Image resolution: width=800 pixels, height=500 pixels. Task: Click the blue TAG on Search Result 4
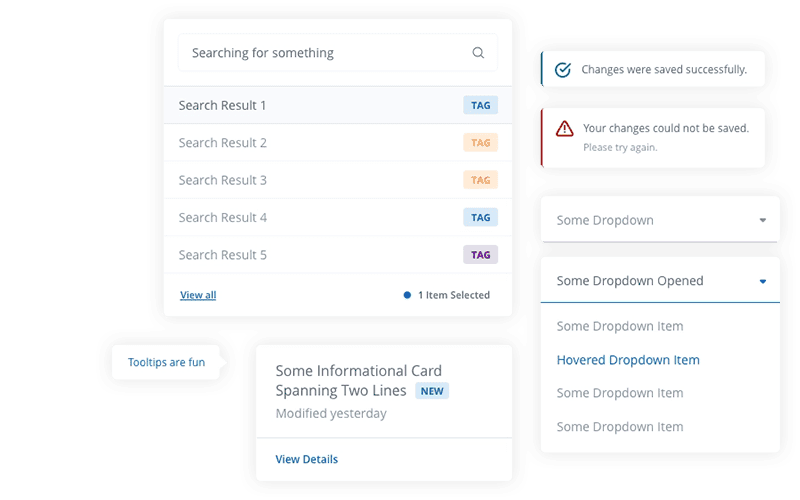(x=481, y=217)
